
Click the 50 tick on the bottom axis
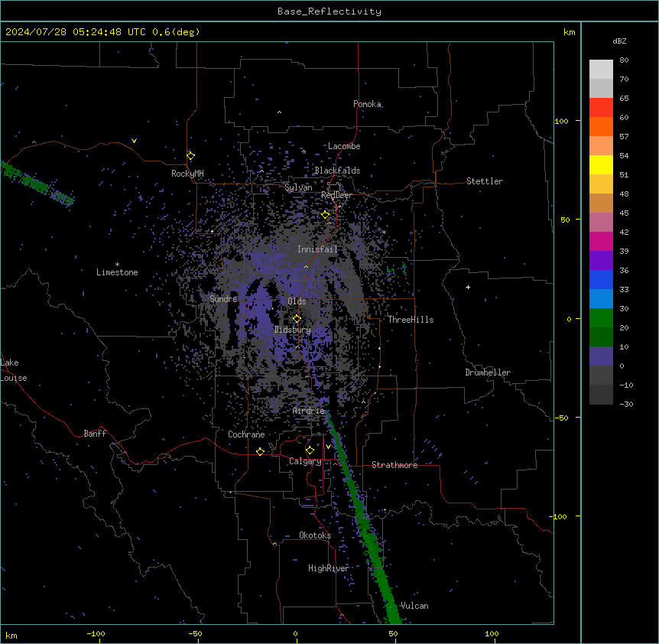pyautogui.click(x=393, y=633)
